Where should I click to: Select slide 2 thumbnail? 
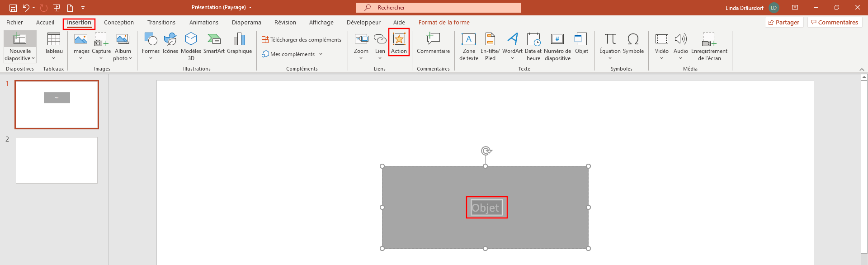[x=57, y=160]
